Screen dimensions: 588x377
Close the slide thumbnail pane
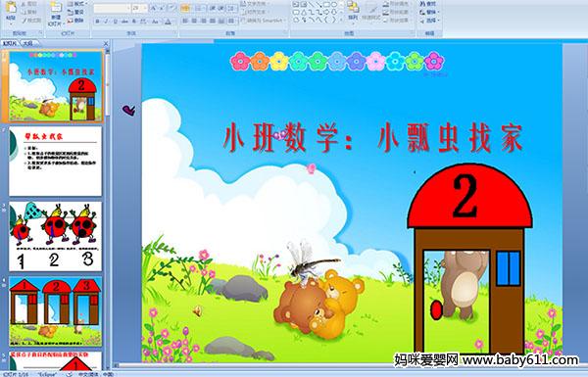[106, 43]
